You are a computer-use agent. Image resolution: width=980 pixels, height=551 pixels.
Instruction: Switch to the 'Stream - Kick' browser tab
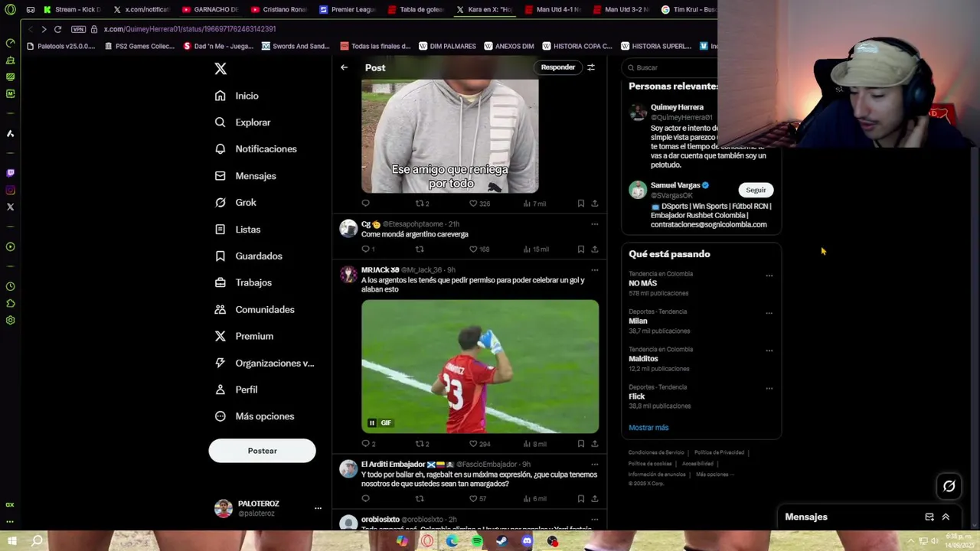pyautogui.click(x=73, y=10)
